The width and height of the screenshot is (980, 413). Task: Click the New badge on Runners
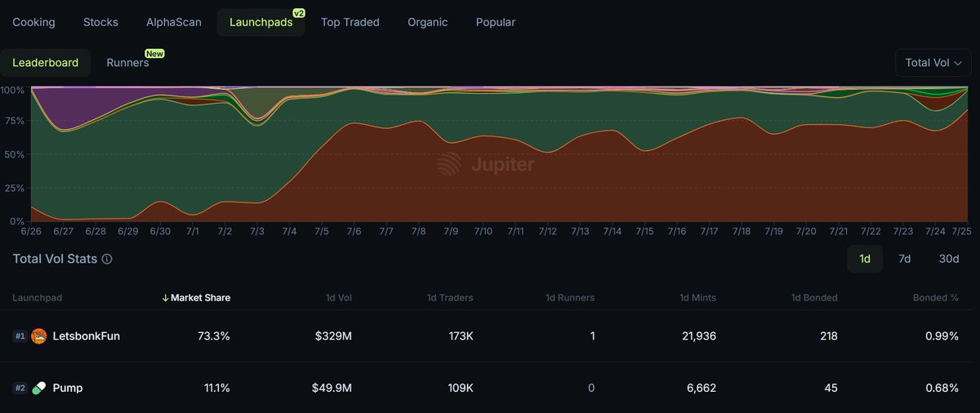[155, 54]
